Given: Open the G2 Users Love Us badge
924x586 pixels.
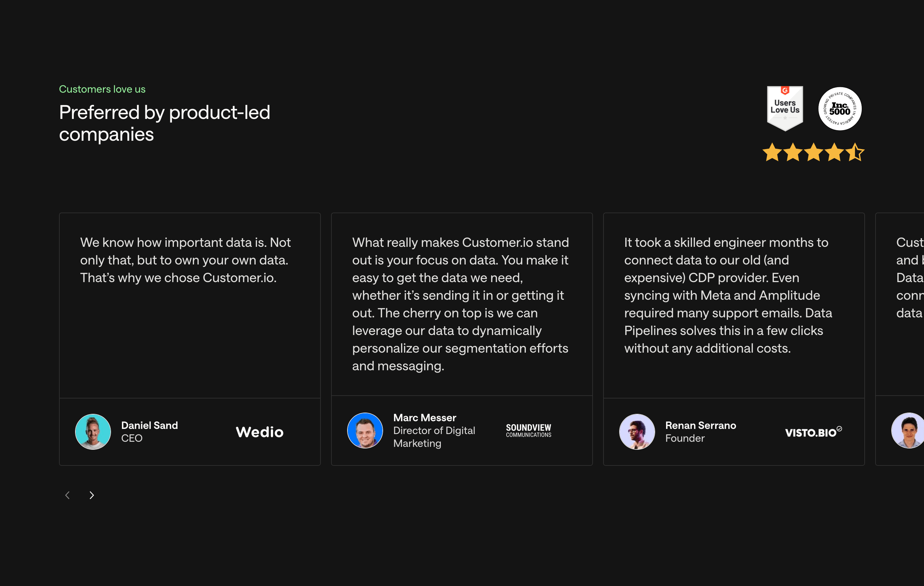Looking at the screenshot, I should 785,109.
